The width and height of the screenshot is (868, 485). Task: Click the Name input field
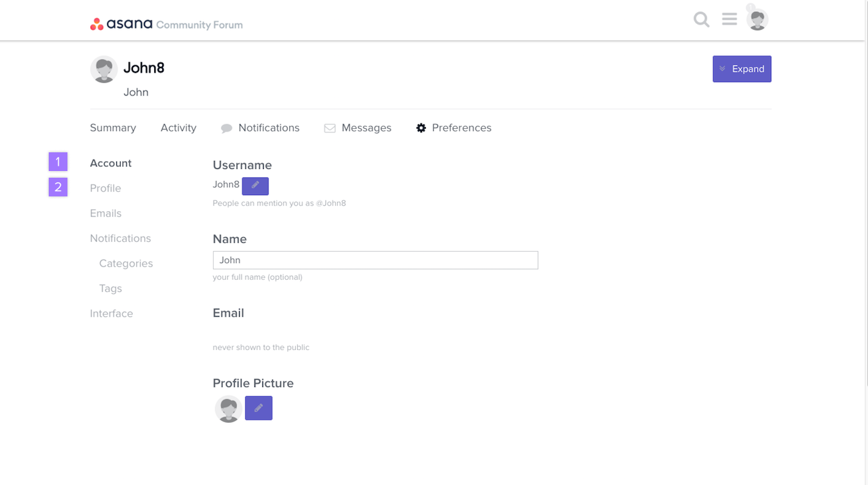tap(375, 260)
